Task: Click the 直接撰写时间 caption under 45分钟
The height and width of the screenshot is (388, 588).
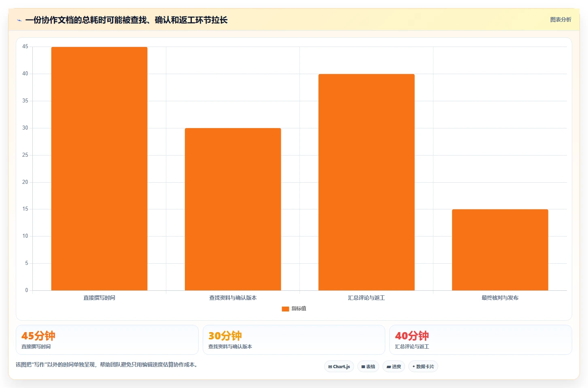Action: point(36,347)
